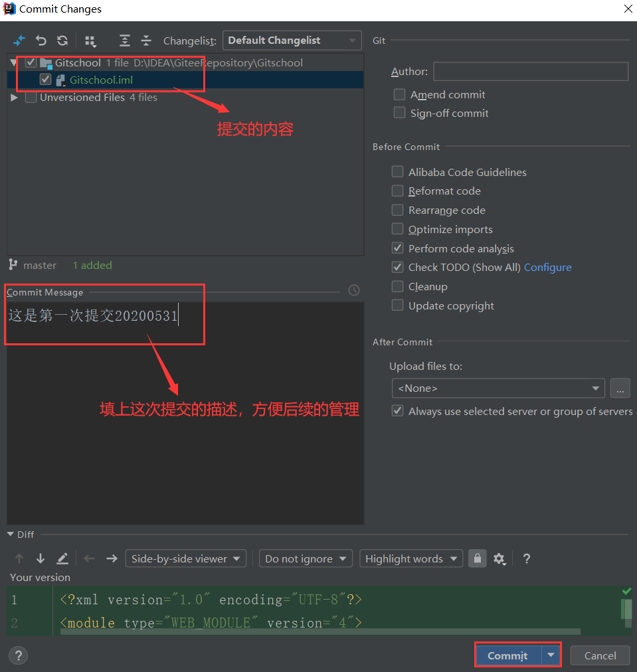Expand the Unversioned Files node
This screenshot has height=672, width=637.
[14, 98]
